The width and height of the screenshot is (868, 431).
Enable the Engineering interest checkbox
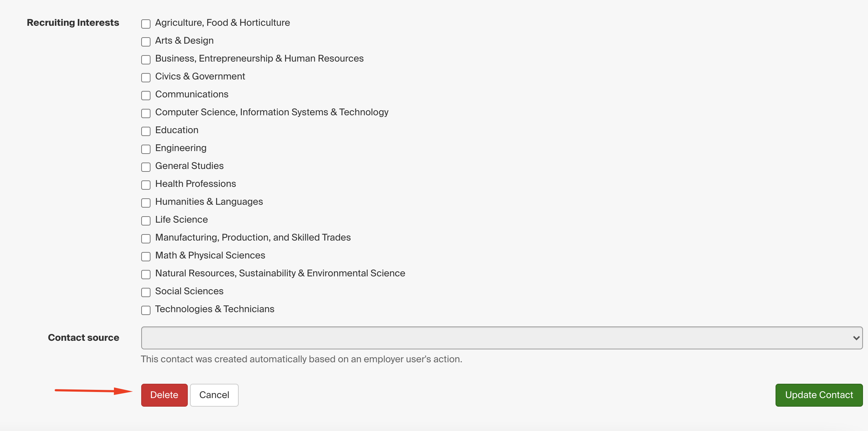tap(146, 149)
